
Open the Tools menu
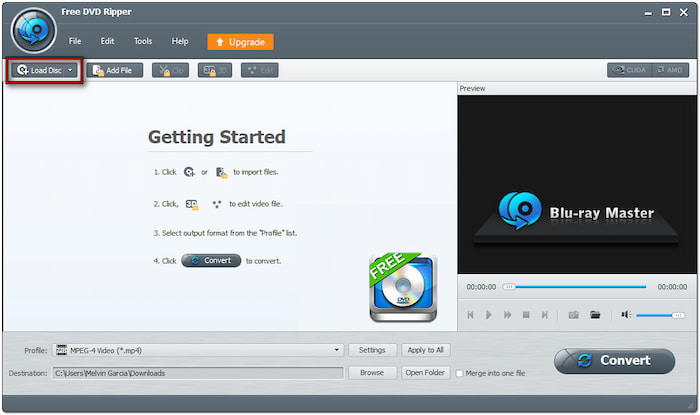[x=143, y=41]
